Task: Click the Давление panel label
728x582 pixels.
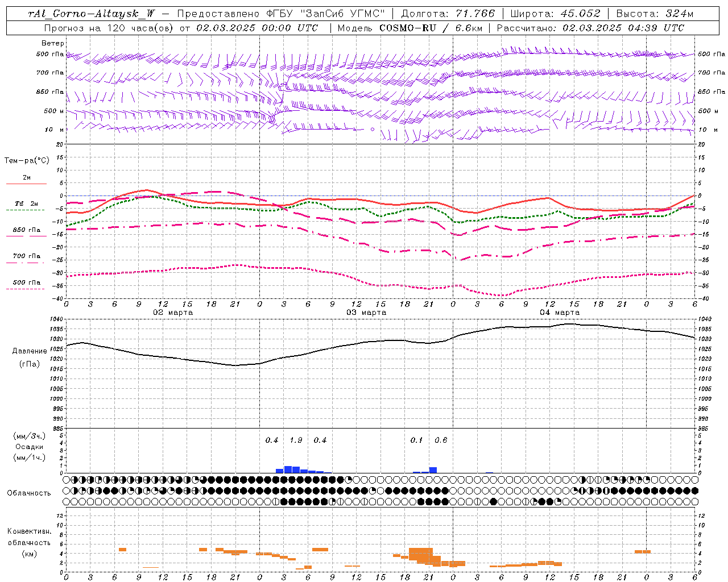Action: pos(30,351)
